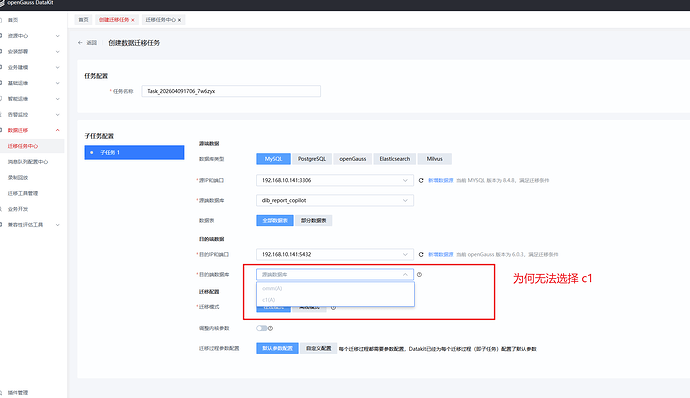Select openGauss as source database type
Screen dimensions: 690x398
coord(352,159)
